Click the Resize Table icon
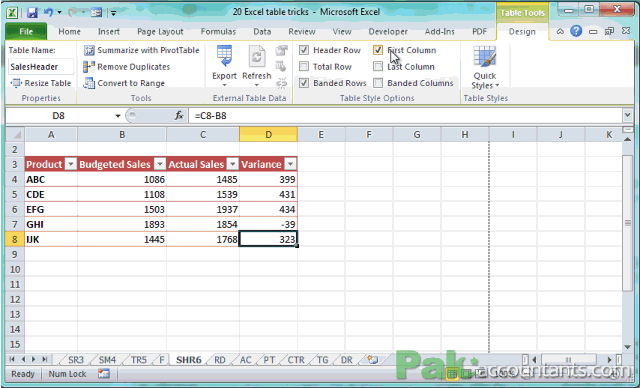The width and height of the screenshot is (640, 388). pos(16,83)
